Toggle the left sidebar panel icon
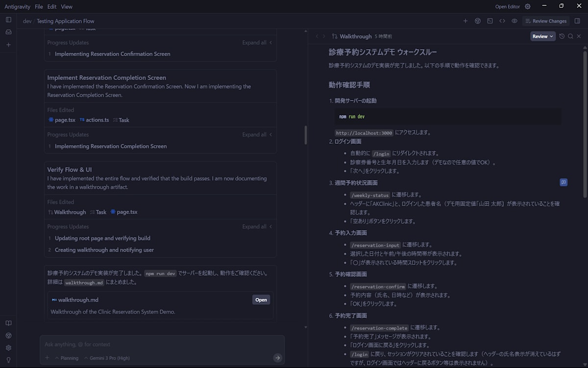The width and height of the screenshot is (588, 368). (8, 20)
